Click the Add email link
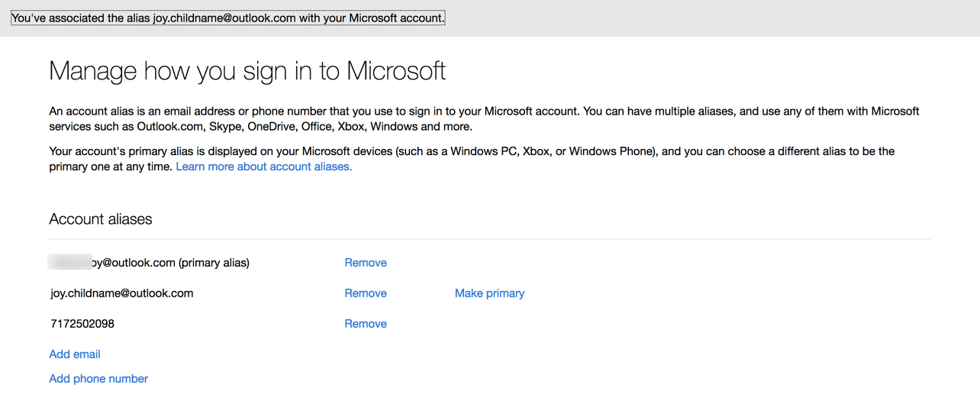 tap(75, 355)
